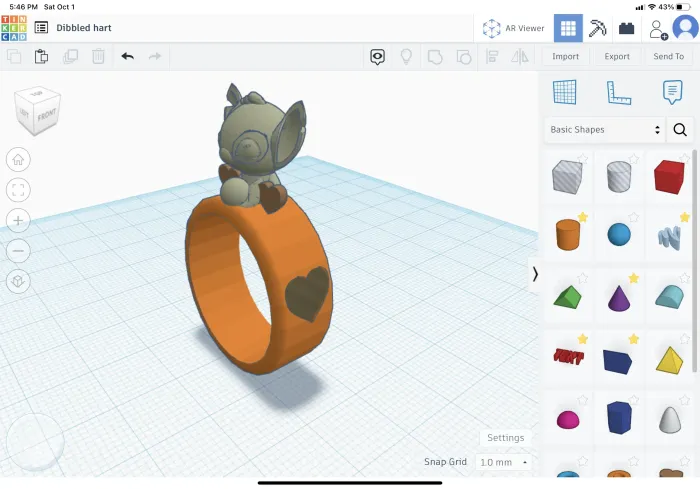Image resolution: width=700 pixels, height=489 pixels.
Task: Toggle orthographic perspective cube icon
Action: pyautogui.click(x=18, y=281)
